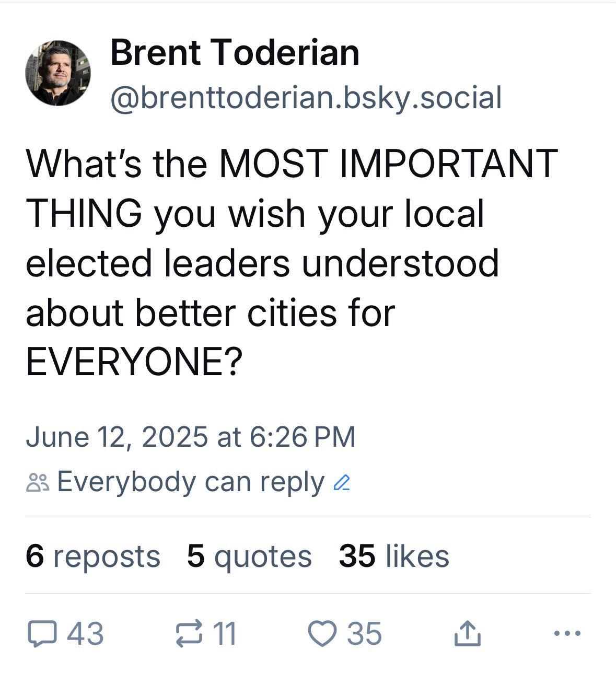Open Brent Toderian's profile avatar

tap(58, 73)
